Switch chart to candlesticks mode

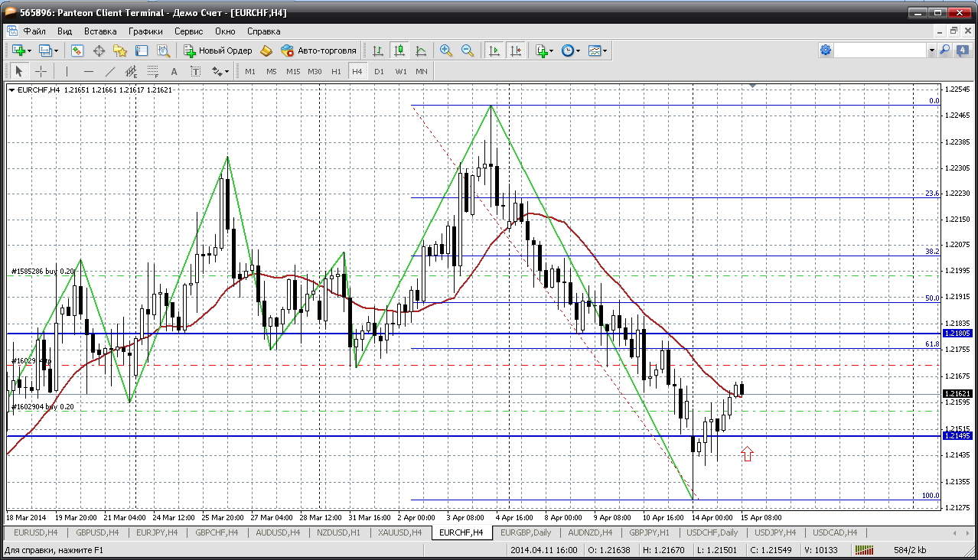coord(399,50)
